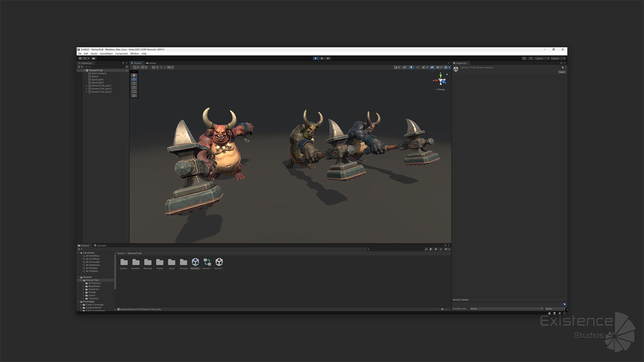
Task: Toggle the scene gizmo rotation lock
Action: click(447, 74)
